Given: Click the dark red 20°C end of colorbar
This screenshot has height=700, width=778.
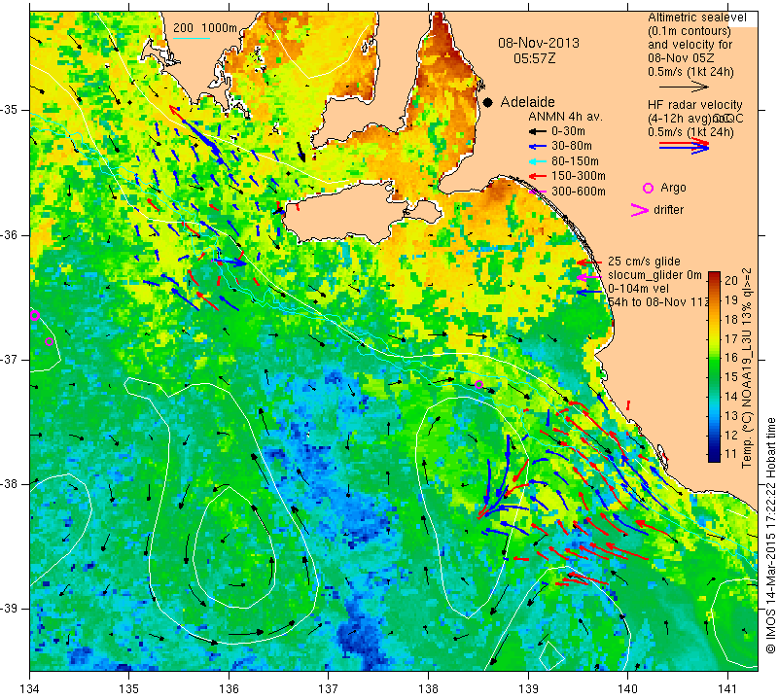Looking at the screenshot, I should tap(714, 277).
